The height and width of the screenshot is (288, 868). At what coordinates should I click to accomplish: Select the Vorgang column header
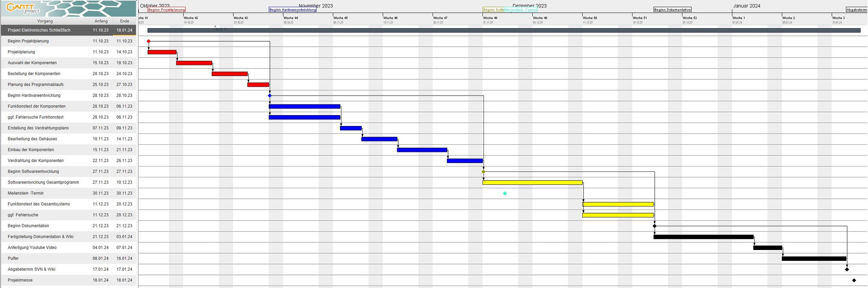45,21
